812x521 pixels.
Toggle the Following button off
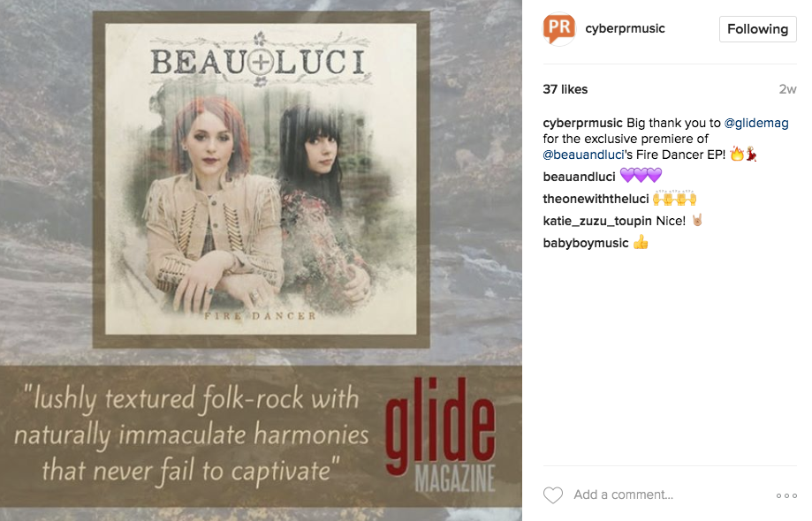(x=757, y=29)
